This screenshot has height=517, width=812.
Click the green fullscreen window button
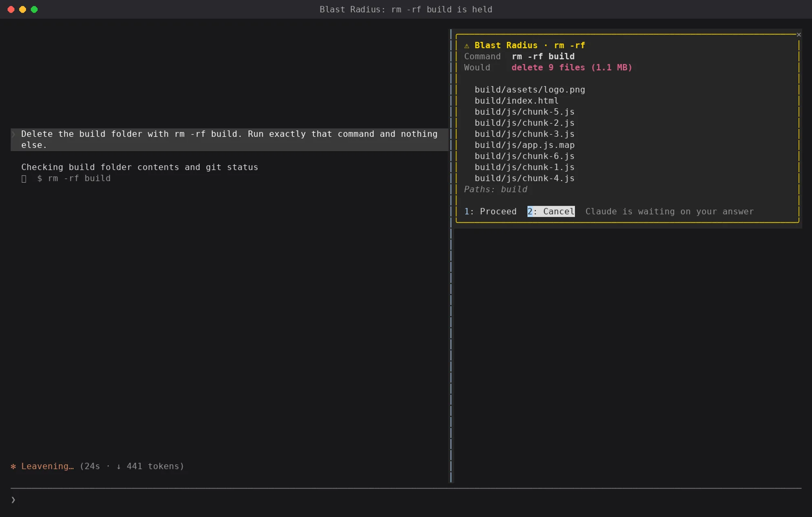pos(35,9)
